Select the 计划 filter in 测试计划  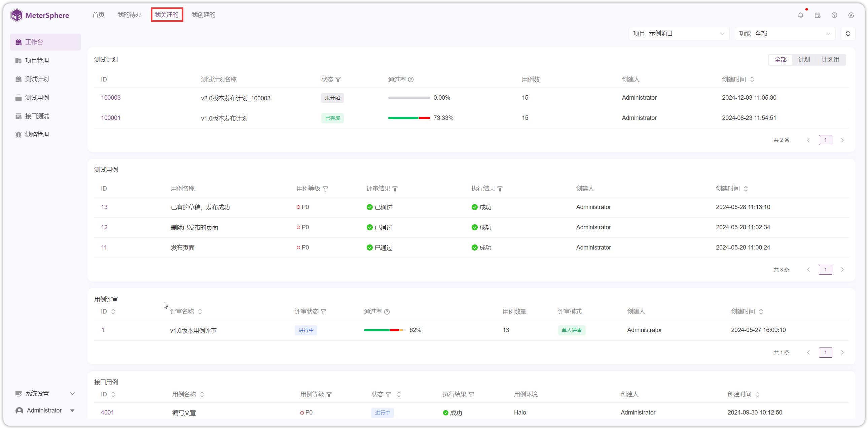point(804,60)
